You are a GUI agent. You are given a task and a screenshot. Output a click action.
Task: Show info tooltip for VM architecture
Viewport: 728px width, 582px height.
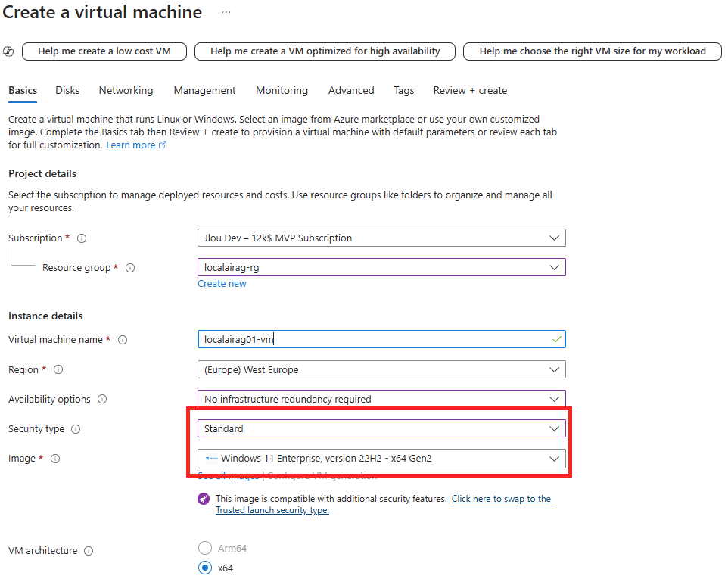click(x=89, y=551)
